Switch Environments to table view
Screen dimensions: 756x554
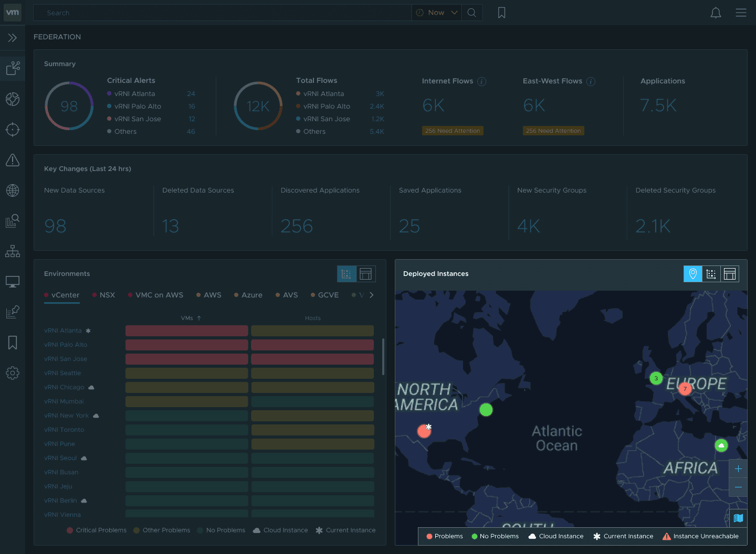pos(366,274)
